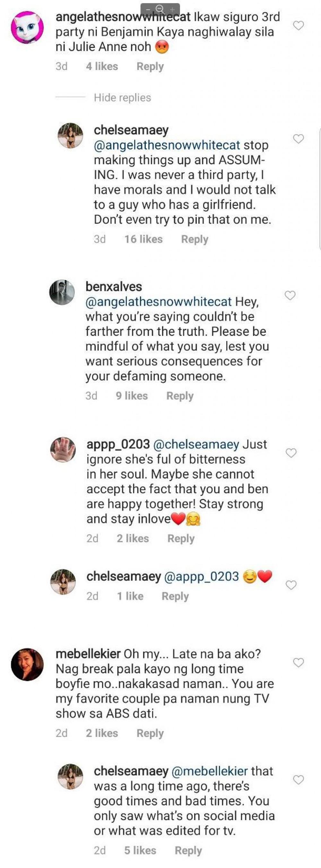Like angelathesnowwhitecat's comment with the heart

point(299,26)
